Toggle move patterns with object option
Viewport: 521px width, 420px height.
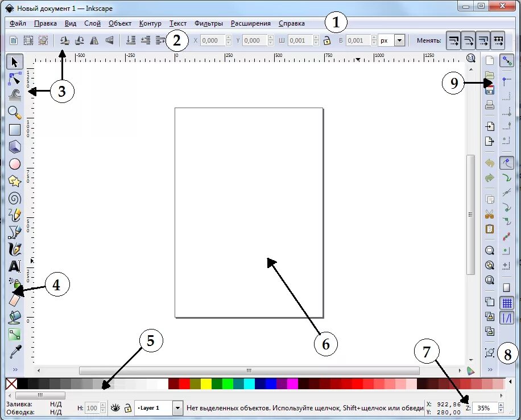pyautogui.click(x=498, y=40)
